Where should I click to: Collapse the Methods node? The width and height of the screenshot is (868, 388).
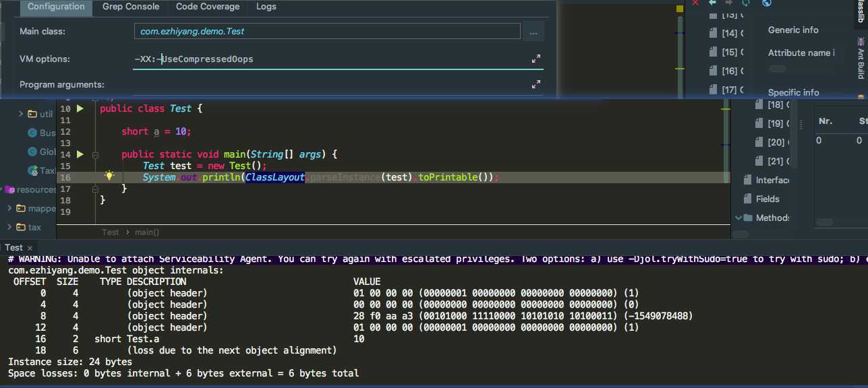pos(738,218)
